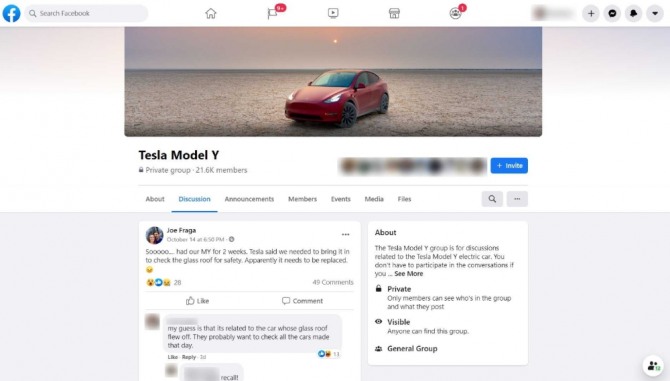This screenshot has width=670, height=381.
Task: Open Joe Fraga's post options menu
Action: 346,234
